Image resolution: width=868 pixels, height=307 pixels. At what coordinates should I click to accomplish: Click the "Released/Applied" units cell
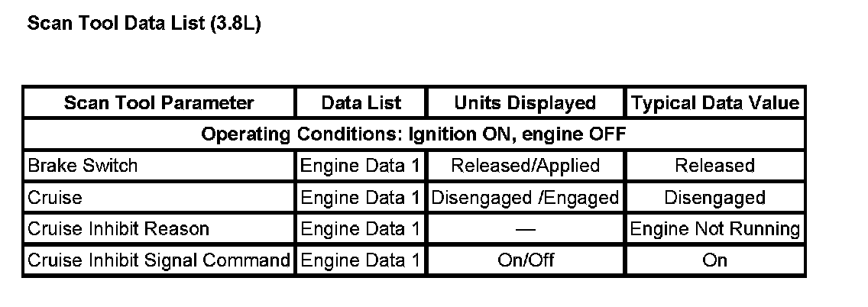pyautogui.click(x=525, y=166)
